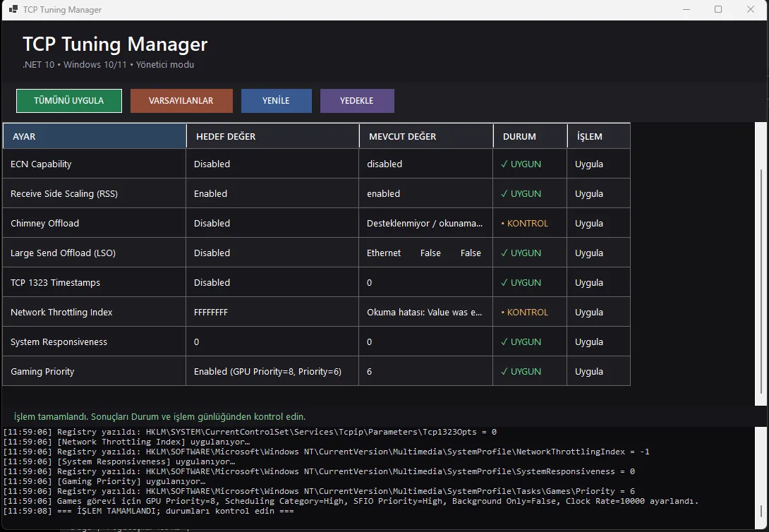This screenshot has width=769, height=532.
Task: Click the TÜMÜNÜ UYGULA button
Action: pyautogui.click(x=69, y=100)
